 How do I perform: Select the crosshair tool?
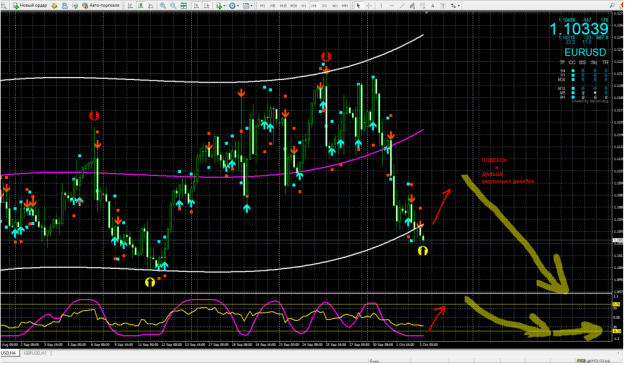point(369,6)
